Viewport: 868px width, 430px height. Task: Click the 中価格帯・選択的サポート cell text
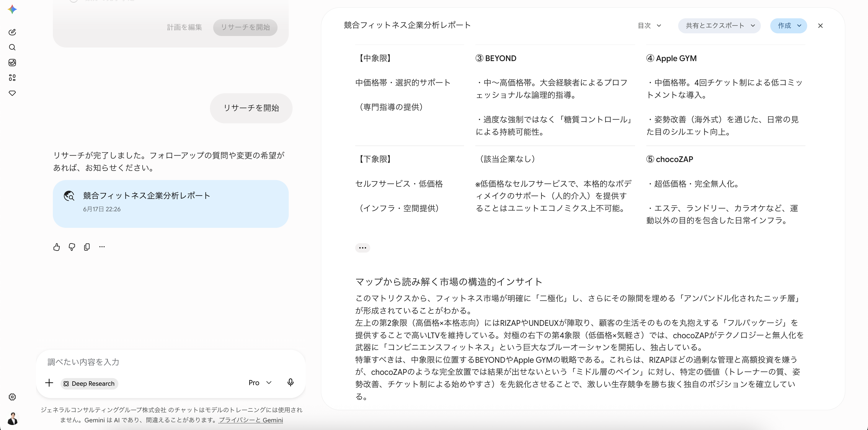point(403,83)
